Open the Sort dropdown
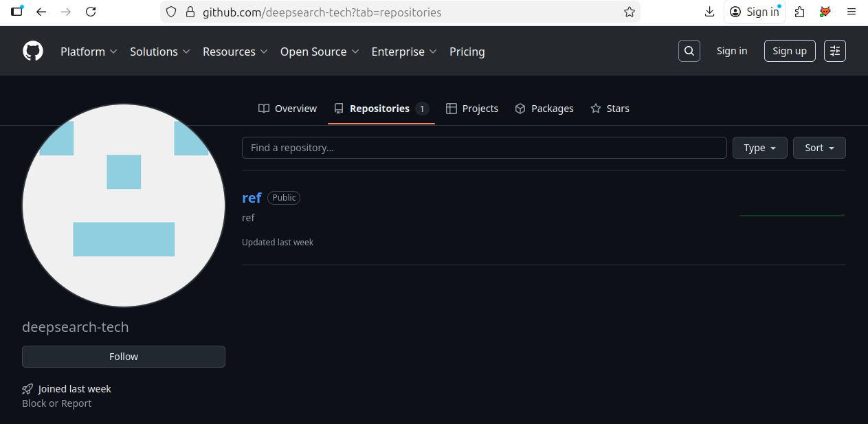Image resolution: width=868 pixels, height=424 pixels. tap(819, 148)
